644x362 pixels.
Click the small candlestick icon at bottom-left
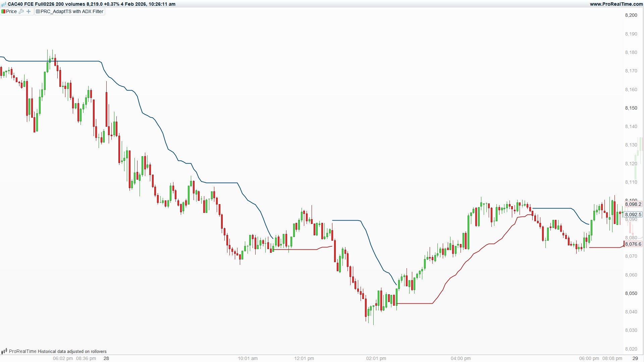[4, 351]
